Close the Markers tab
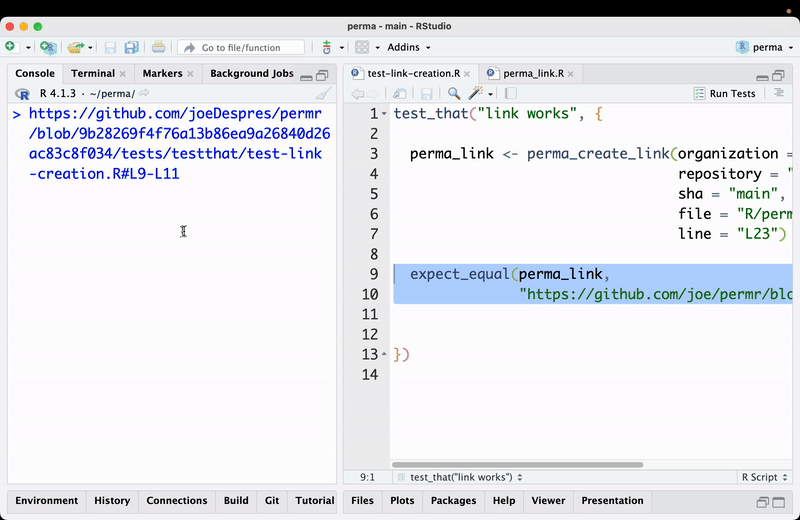This screenshot has width=800, height=520. pyautogui.click(x=190, y=74)
